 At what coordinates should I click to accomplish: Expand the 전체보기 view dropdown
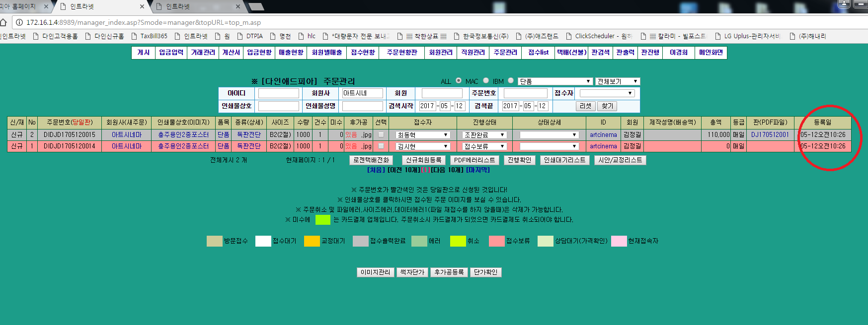pos(618,81)
